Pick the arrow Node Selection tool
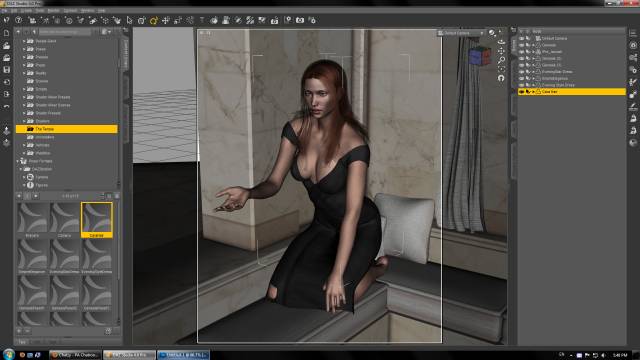The image size is (640, 360). pos(129,20)
